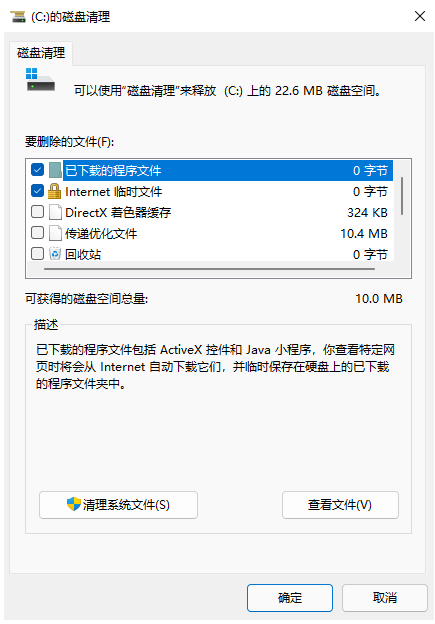The image size is (435, 624).
Task: Click the drive icon with Windows logo
Action: click(41, 80)
